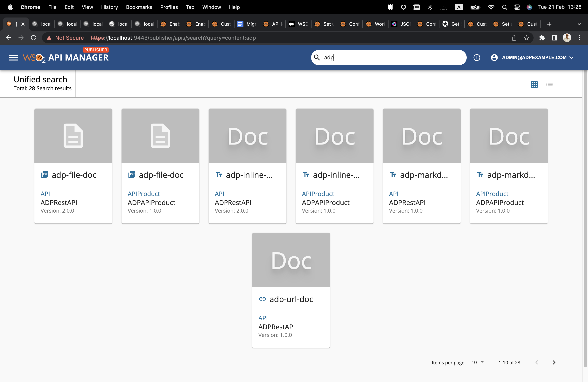The width and height of the screenshot is (588, 382).
Task: Toggle grid view display mode
Action: coord(535,84)
